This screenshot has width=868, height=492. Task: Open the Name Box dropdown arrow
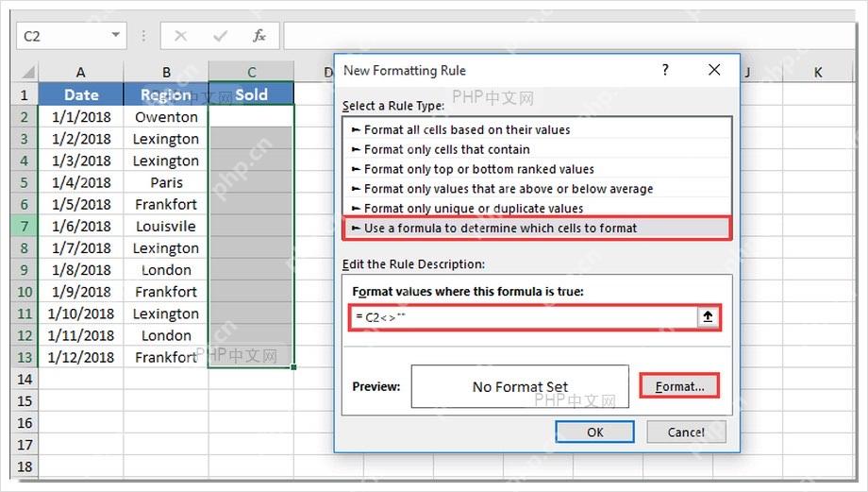116,35
